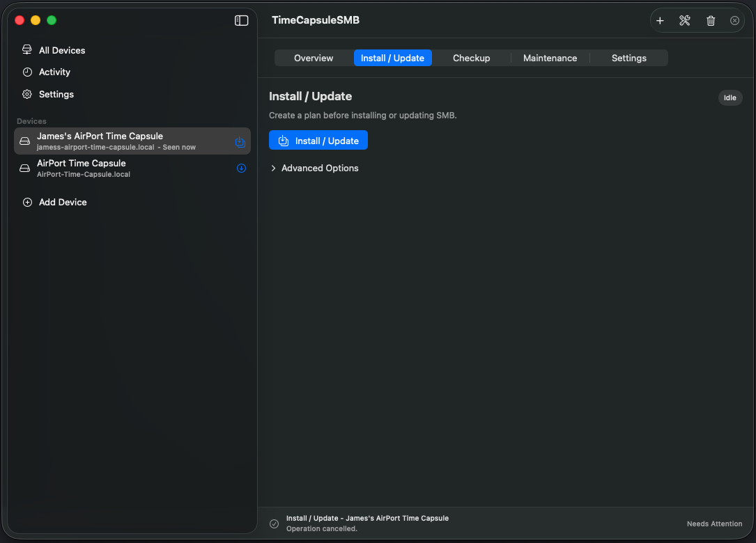Click the trash delete icon
The image size is (756, 543).
711,21
